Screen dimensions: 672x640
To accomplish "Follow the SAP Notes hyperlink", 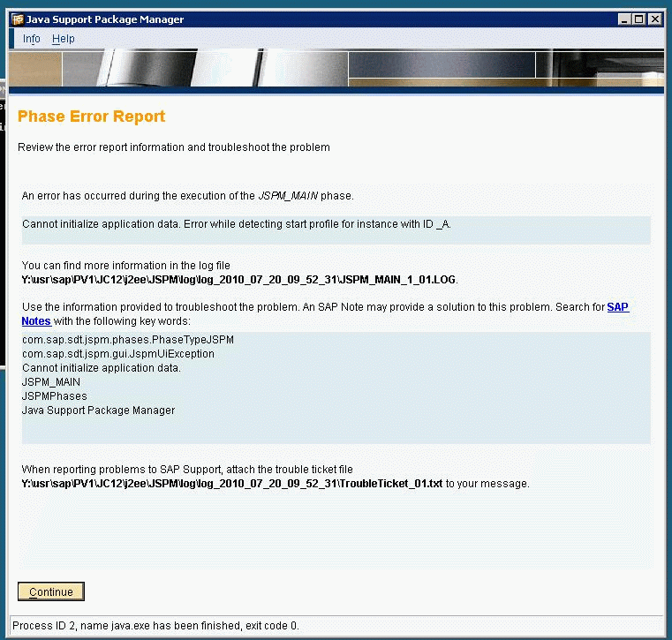I will point(617,307).
